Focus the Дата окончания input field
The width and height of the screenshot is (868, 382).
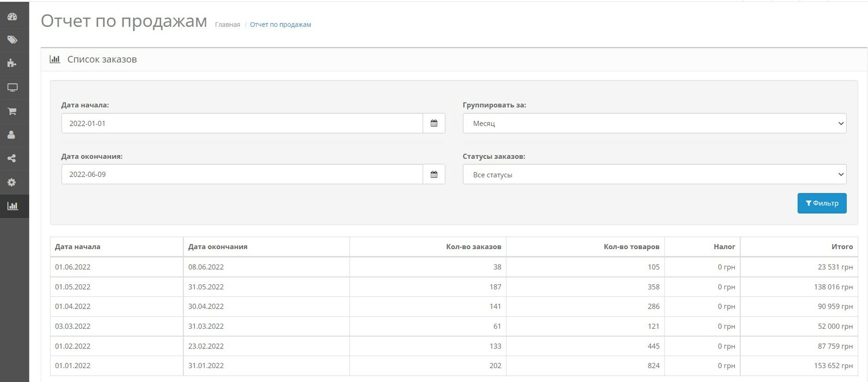(242, 174)
